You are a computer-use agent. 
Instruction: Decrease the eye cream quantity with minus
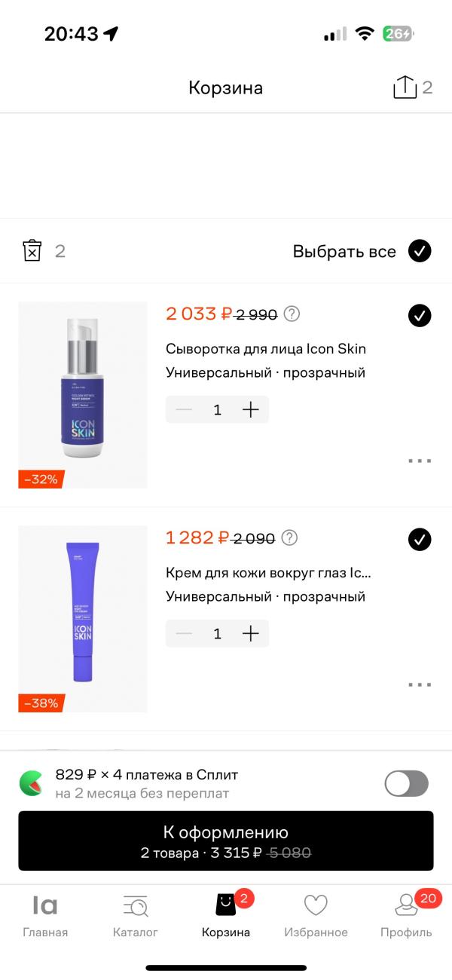point(184,633)
